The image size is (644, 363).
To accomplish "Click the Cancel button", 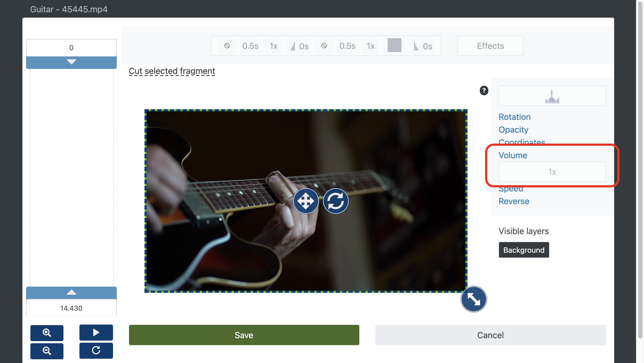I will (490, 335).
